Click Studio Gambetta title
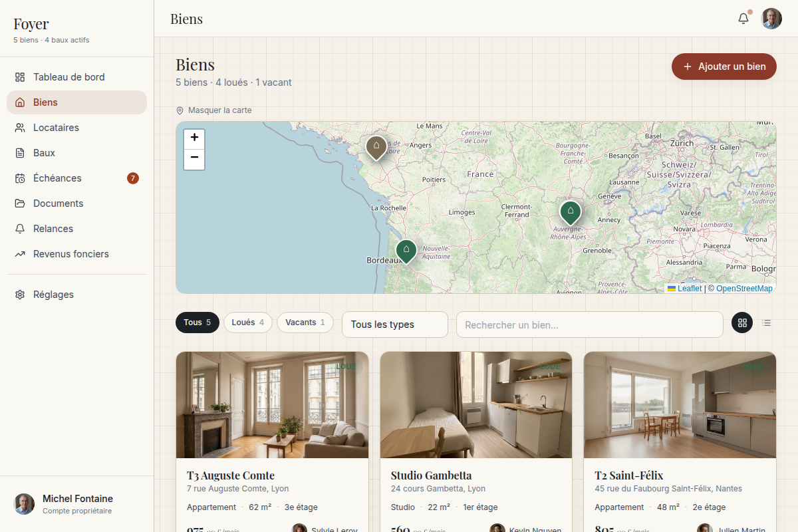The image size is (798, 532). 432,475
